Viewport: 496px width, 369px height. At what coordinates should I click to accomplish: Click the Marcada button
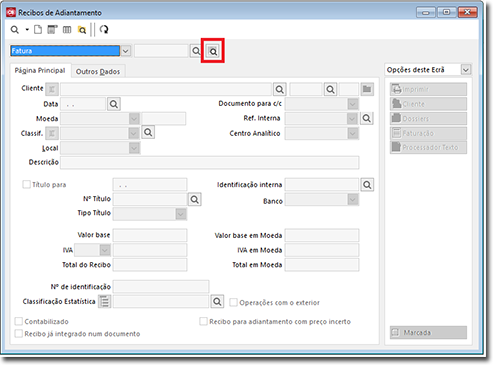pyautogui.click(x=428, y=333)
